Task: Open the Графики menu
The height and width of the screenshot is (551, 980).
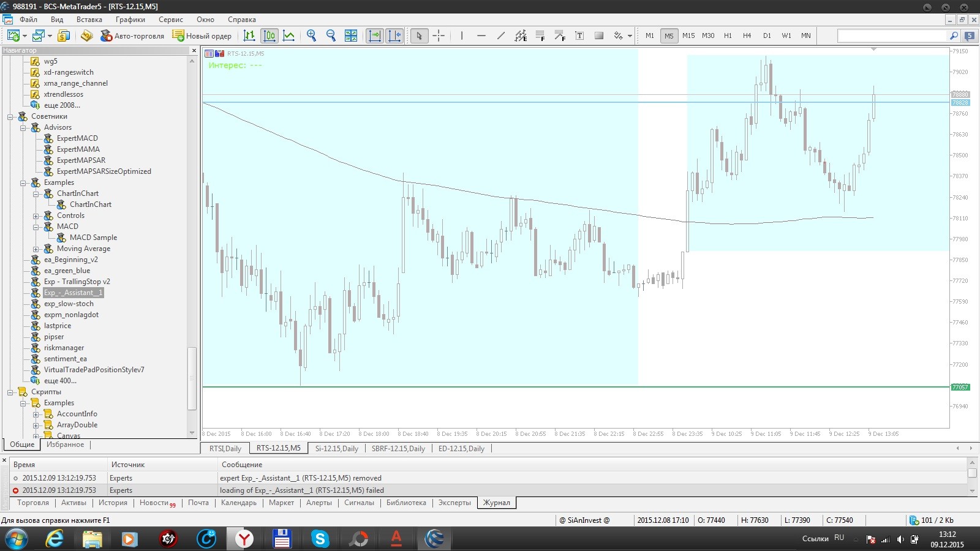Action: pyautogui.click(x=130, y=20)
